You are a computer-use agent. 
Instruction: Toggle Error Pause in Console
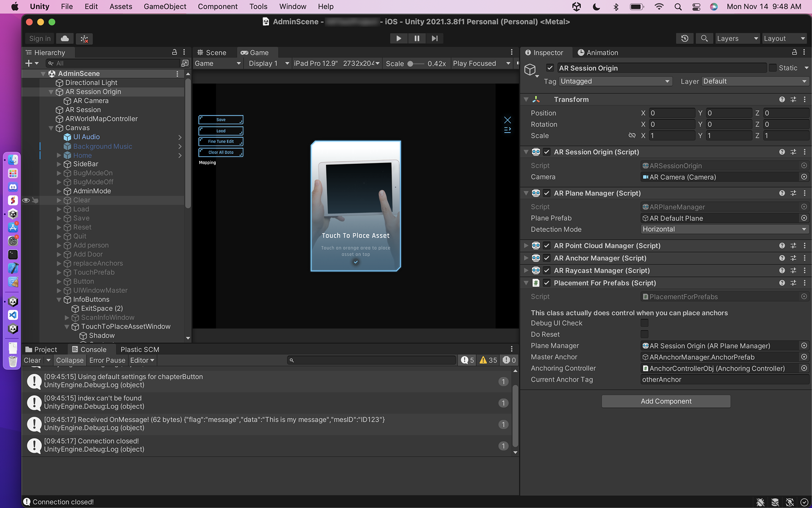(107, 360)
